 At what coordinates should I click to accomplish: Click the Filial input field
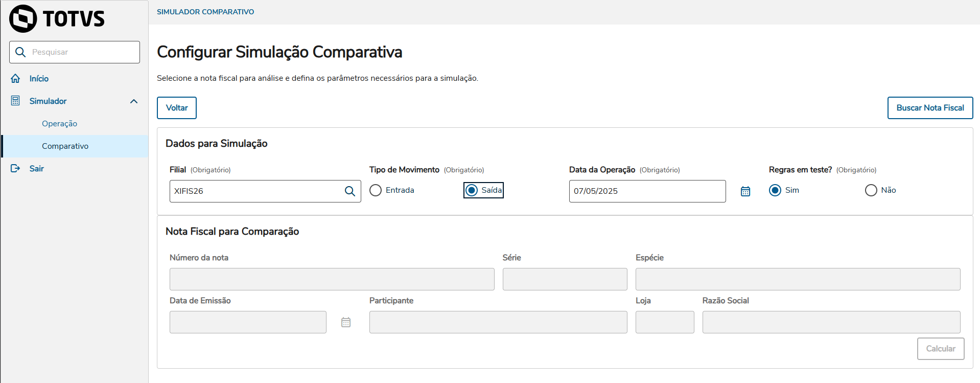tap(255, 191)
